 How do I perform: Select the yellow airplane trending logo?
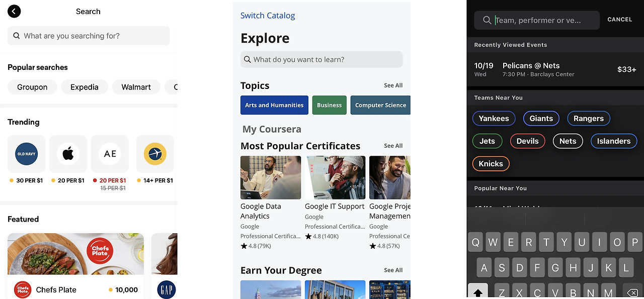[x=155, y=154]
